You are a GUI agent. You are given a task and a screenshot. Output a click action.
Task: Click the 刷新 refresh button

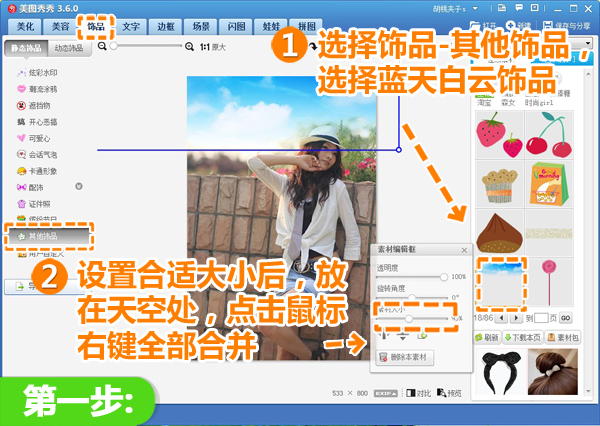487,338
